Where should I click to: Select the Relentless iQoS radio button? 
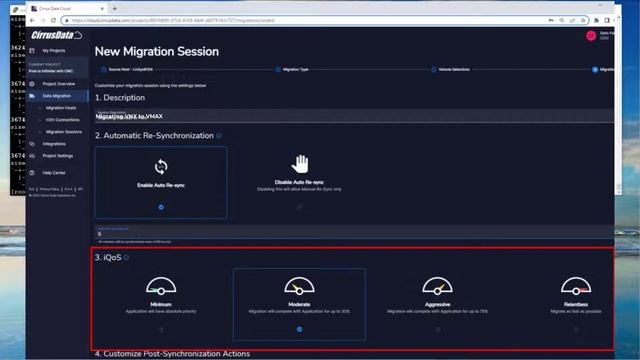(x=576, y=329)
